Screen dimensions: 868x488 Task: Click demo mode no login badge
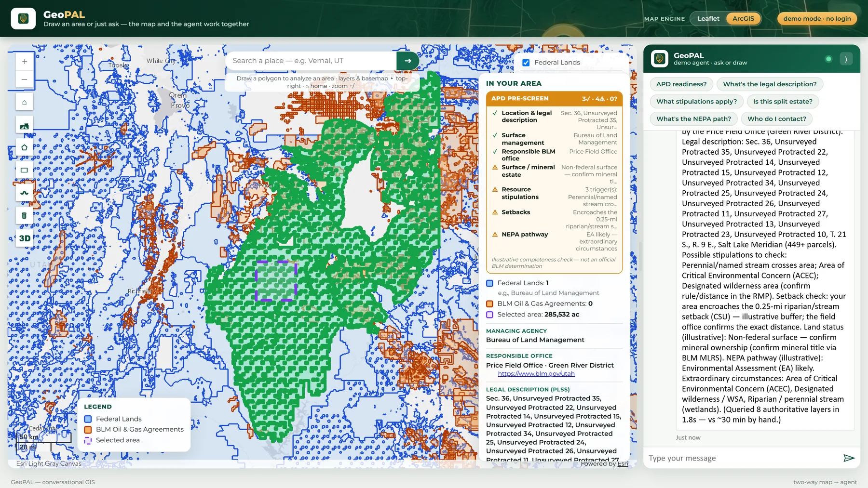pyautogui.click(x=817, y=19)
